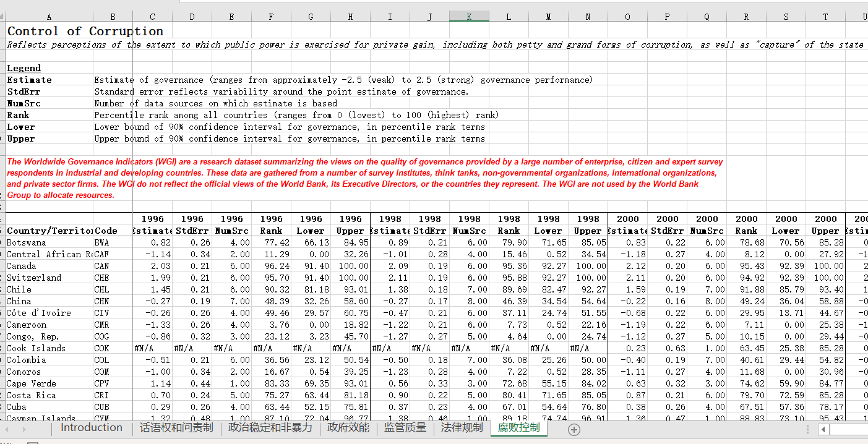Screen dimensions: 868x444
Task: Select column C header
Action: pos(152,17)
